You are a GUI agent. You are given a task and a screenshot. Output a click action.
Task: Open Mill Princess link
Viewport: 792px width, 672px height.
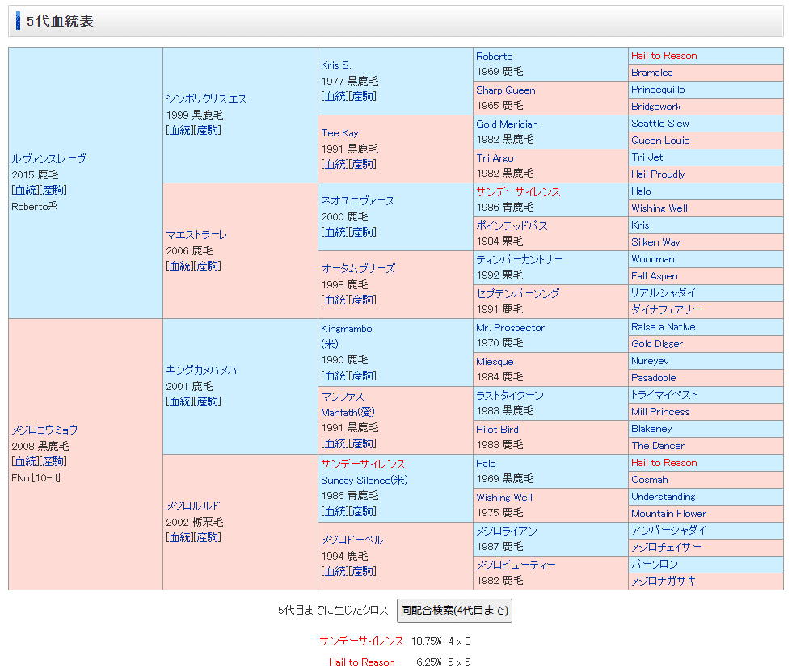[660, 412]
